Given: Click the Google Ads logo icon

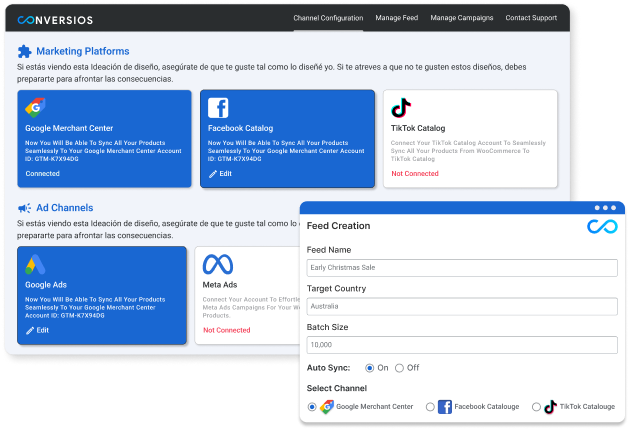Looking at the screenshot, I should [x=35, y=264].
